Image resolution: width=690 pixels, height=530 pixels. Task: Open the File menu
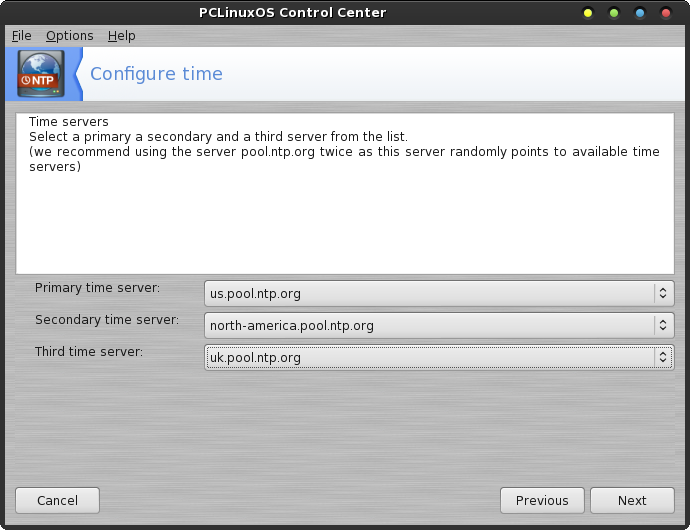pos(22,36)
